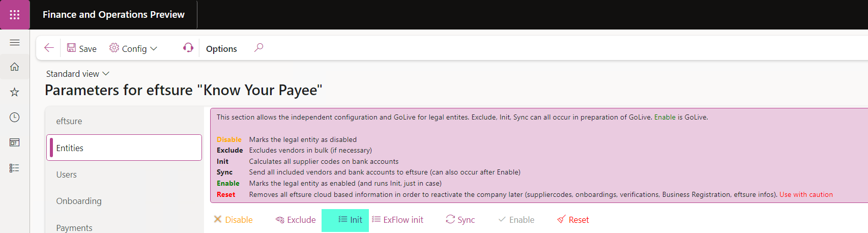Open the Options menu

221,49
